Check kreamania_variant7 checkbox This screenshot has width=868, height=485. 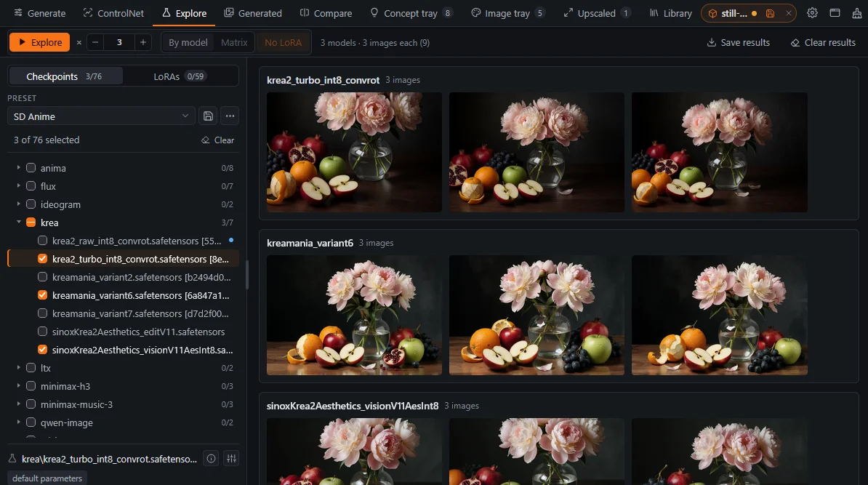(x=43, y=313)
